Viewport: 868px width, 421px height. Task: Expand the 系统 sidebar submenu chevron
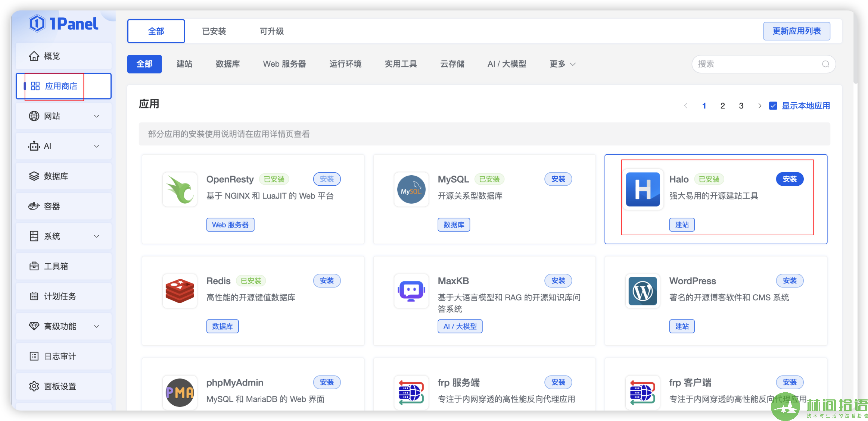point(97,236)
